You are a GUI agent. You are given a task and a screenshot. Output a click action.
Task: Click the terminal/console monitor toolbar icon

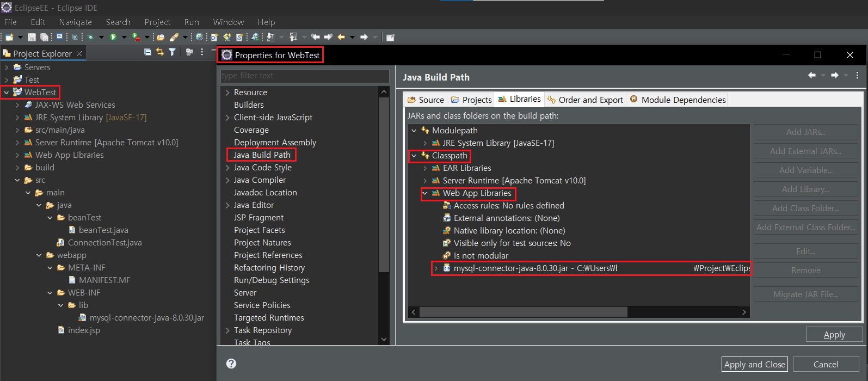(x=60, y=37)
